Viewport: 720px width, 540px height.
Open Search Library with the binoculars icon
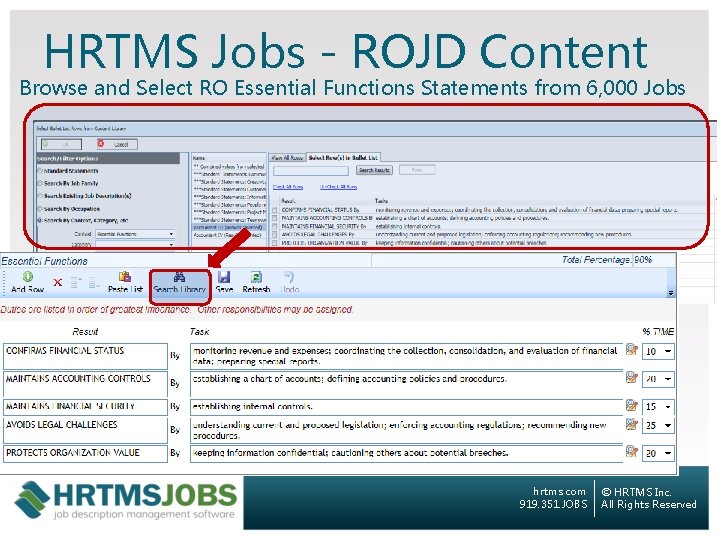point(180,277)
